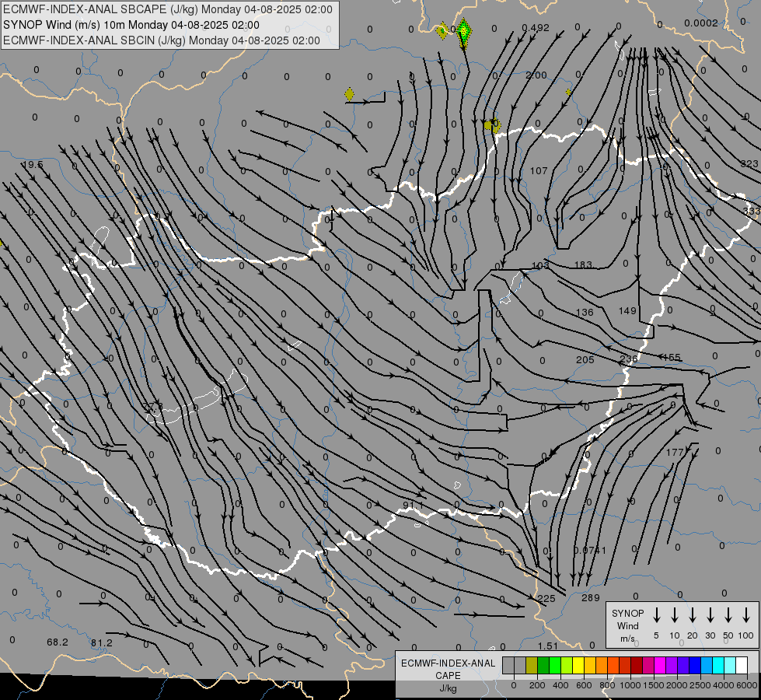Click the map value 149
Screen dimensions: 761x700
[x=627, y=310]
